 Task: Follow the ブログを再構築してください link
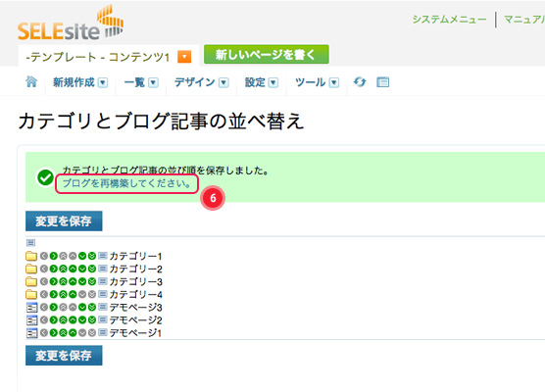[x=126, y=183]
